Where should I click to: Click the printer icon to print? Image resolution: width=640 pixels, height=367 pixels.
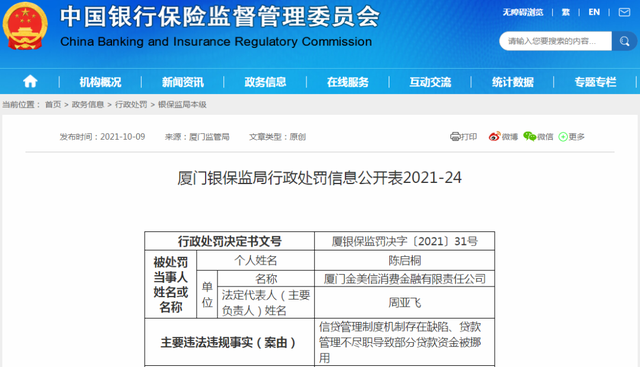click(x=455, y=136)
